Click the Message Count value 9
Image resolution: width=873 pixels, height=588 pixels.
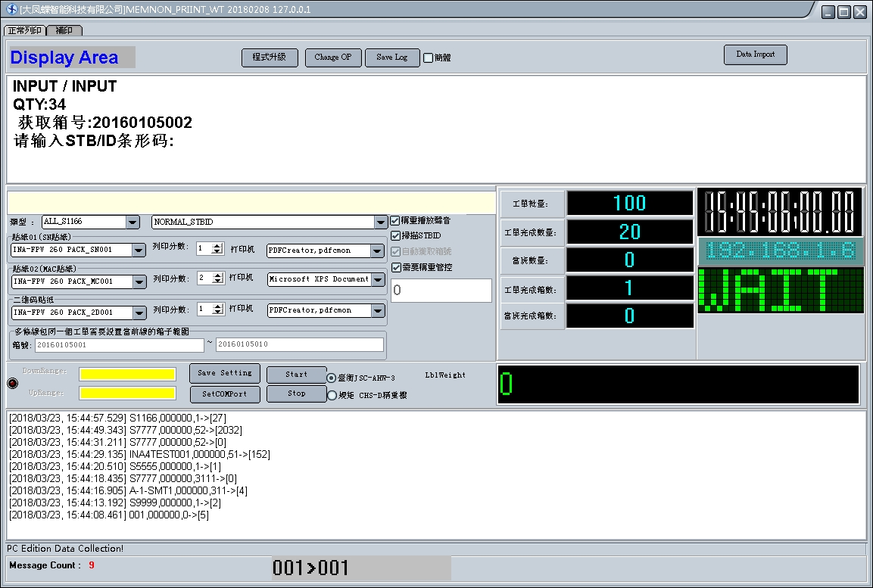point(92,565)
